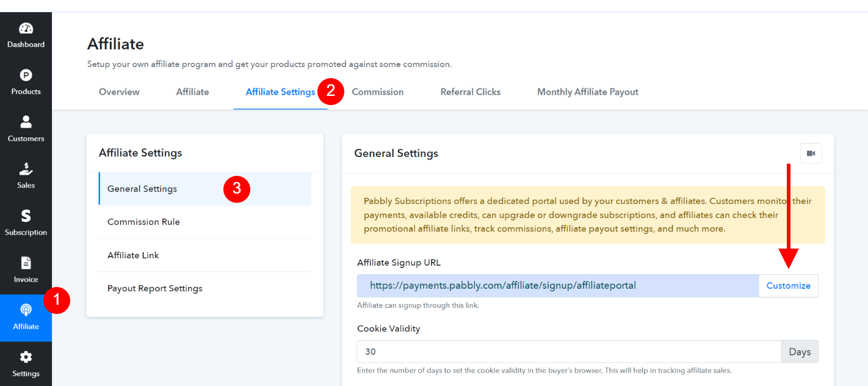Screen dimensions: 868x386
Task: Switch to the Overview tab
Action: (119, 92)
